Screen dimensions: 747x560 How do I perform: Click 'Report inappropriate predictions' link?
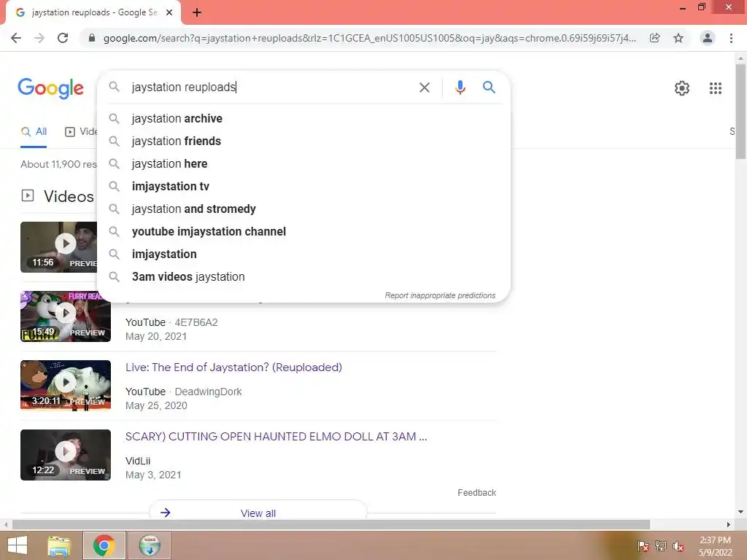tap(440, 296)
